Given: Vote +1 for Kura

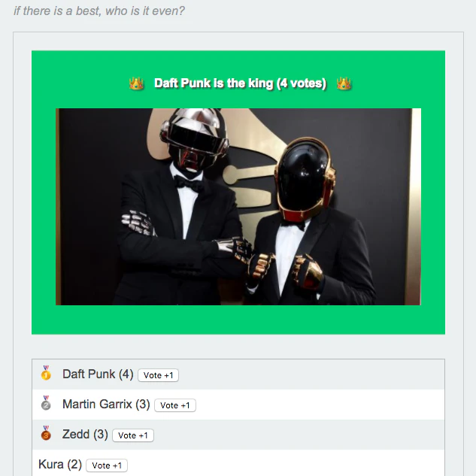Looking at the screenshot, I should coord(107,465).
